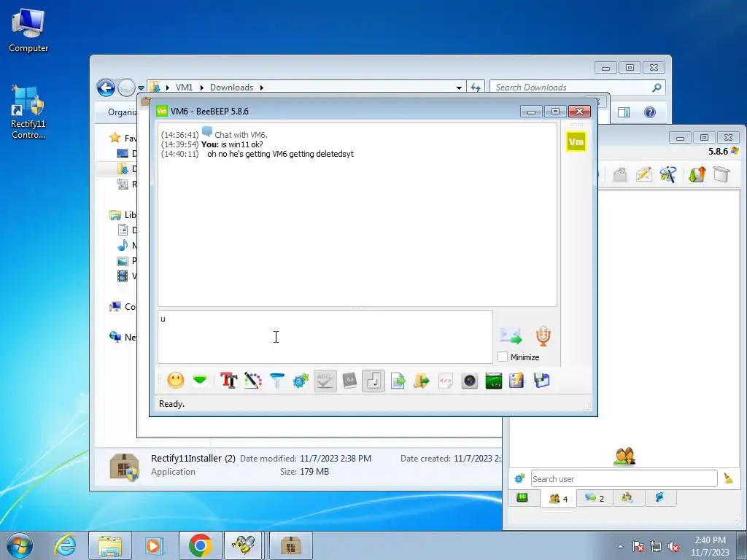Toggle ABC spell check button
Screen dimensions: 747x560
[x=325, y=381]
